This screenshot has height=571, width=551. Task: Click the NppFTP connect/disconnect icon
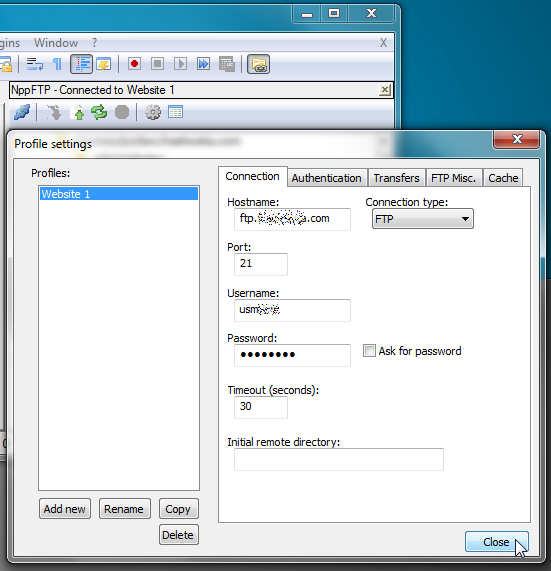tap(22, 112)
